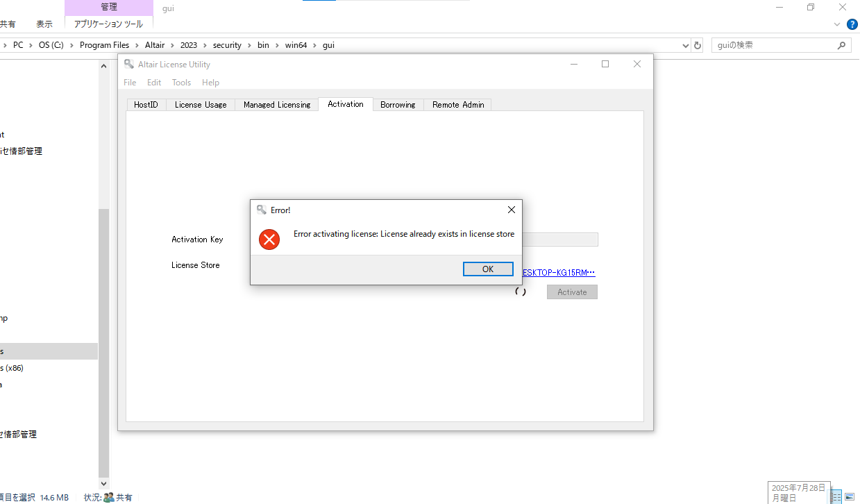Close the Error! dialog with its X
860x504 pixels.
click(x=512, y=210)
